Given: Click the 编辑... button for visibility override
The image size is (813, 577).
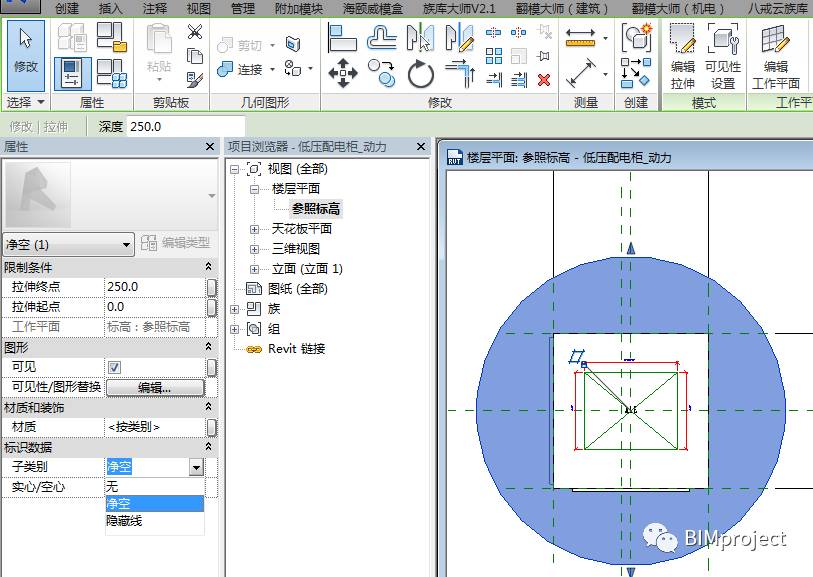Looking at the screenshot, I should point(155,387).
